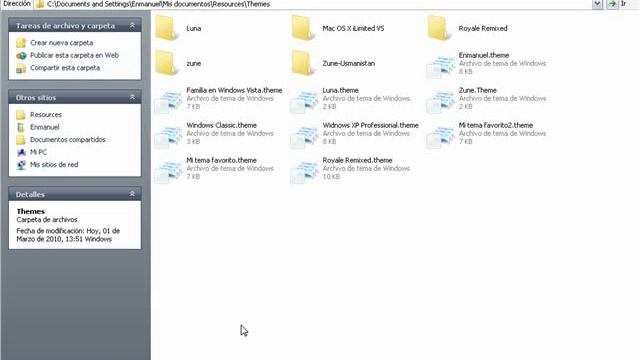
Task: Go to Mis sitios de red link
Action: [x=54, y=164]
